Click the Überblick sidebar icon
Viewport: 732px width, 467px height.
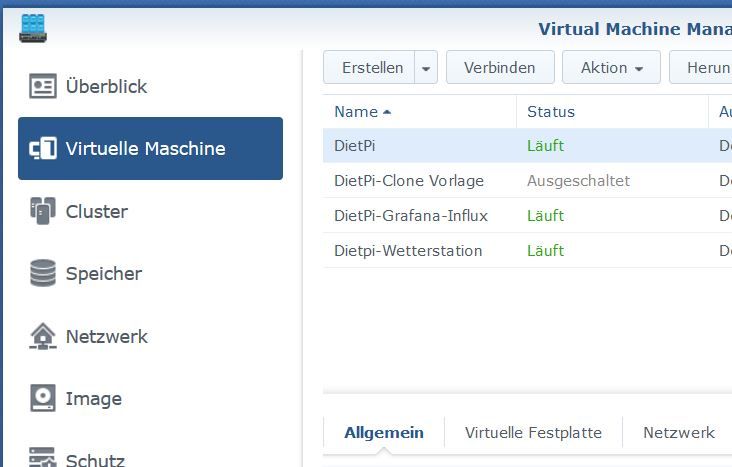[43, 86]
